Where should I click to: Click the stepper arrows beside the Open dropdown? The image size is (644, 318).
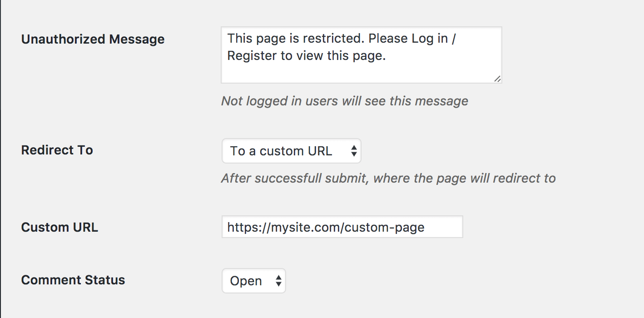coord(278,280)
